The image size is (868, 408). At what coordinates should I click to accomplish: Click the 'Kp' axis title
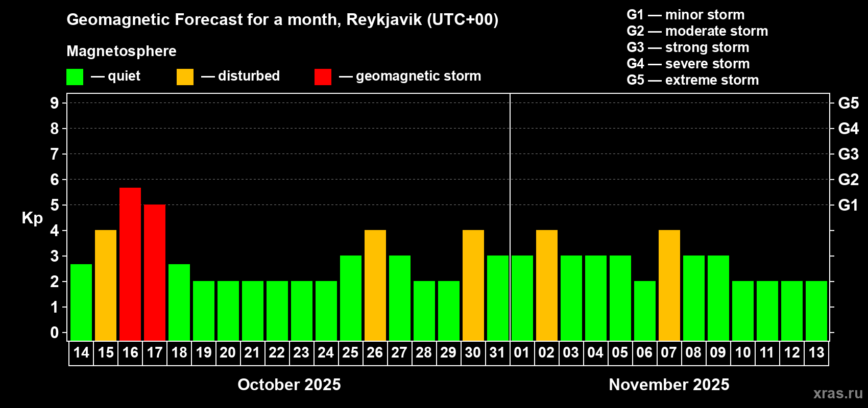click(x=32, y=218)
